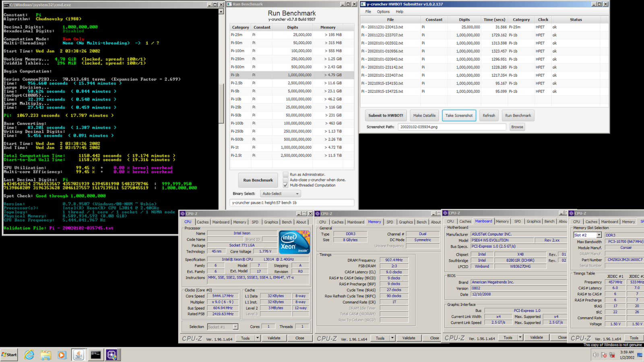Screen dimensions: 644x362
Task: Open the Slot #2 memory slot dropdown
Action: (x=588, y=235)
